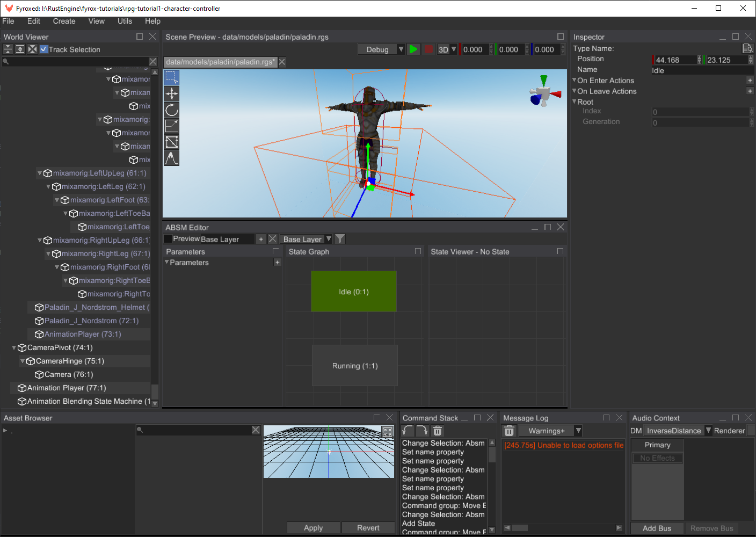Collapse the On Enter Actions section
This screenshot has height=537, width=756.
(574, 80)
